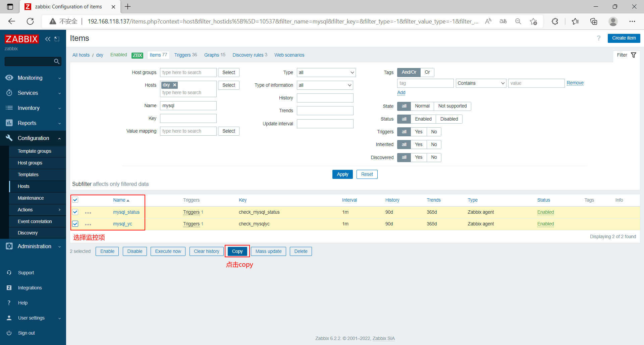Open the Graphs 15 tab
The height and width of the screenshot is (345, 644).
(215, 55)
